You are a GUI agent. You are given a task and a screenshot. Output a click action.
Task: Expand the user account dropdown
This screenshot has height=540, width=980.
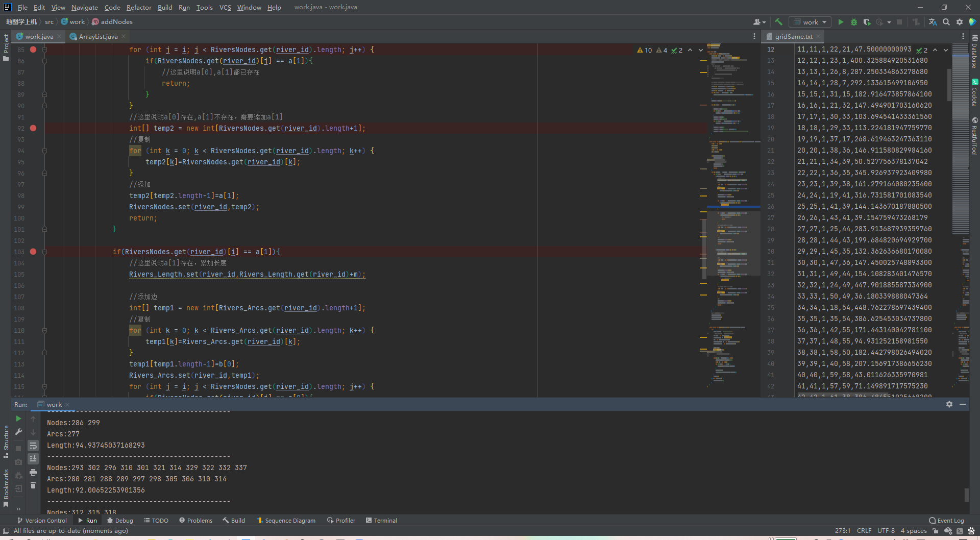[x=759, y=22]
